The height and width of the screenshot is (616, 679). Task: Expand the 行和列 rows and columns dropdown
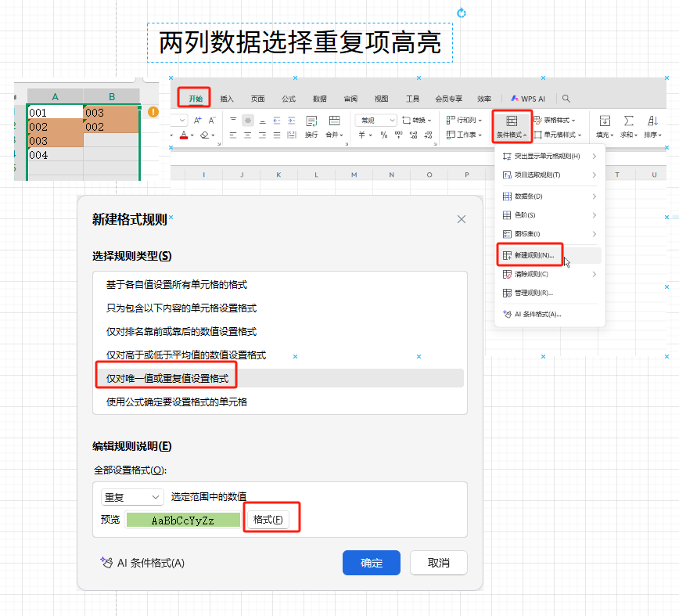pos(464,120)
